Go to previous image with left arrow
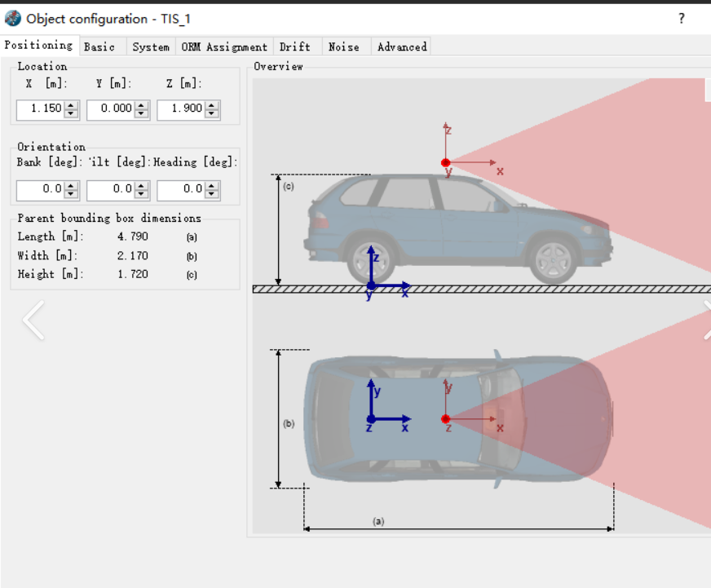The height and width of the screenshot is (588, 711). point(34,320)
